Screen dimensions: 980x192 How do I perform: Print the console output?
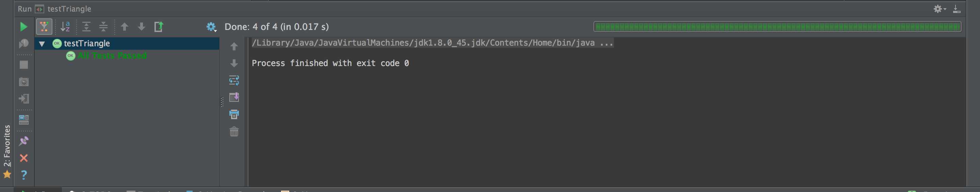(234, 114)
